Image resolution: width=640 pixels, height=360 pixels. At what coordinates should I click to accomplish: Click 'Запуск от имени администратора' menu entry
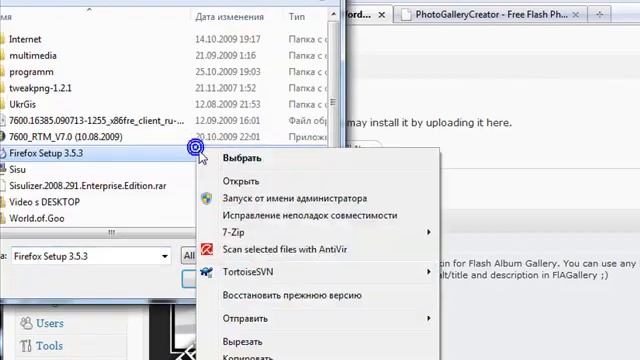tap(295, 198)
